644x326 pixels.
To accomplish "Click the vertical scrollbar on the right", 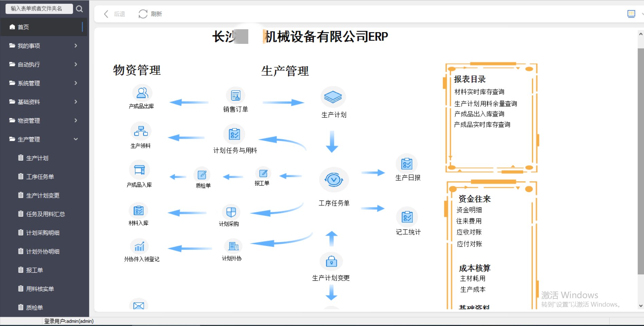I will tap(641, 160).
